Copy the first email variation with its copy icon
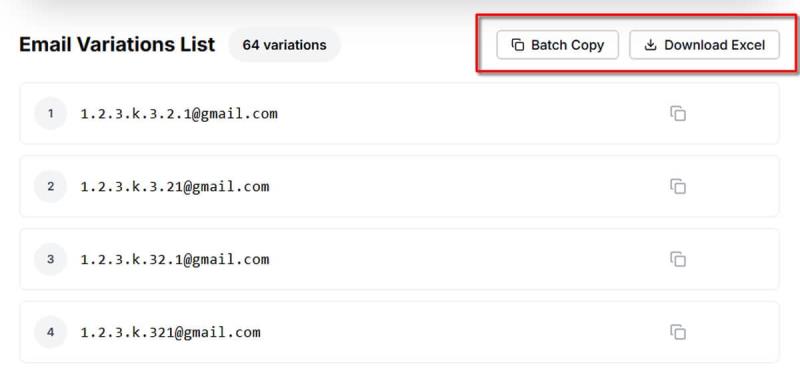This screenshot has width=800, height=370. (x=678, y=113)
